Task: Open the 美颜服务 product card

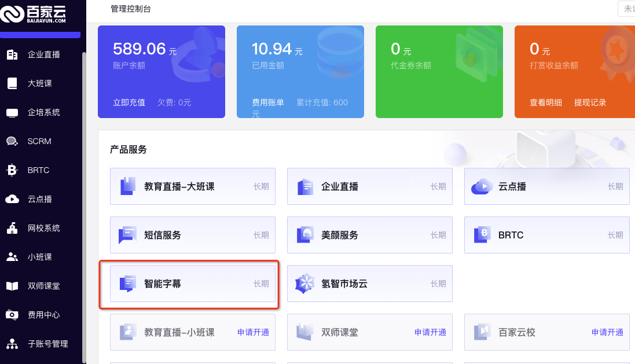Action: pyautogui.click(x=370, y=235)
